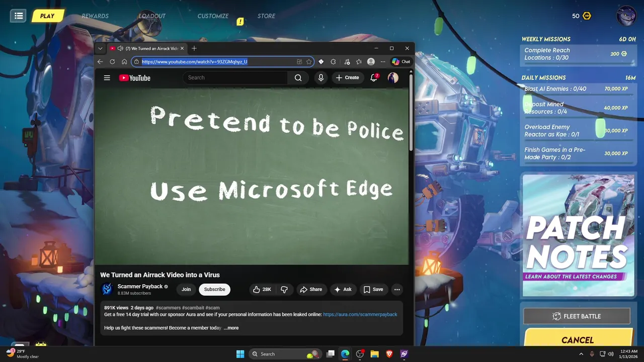This screenshot has height=362, width=644.
Task: Click the 50 currency coin icon
Action: pyautogui.click(x=587, y=16)
